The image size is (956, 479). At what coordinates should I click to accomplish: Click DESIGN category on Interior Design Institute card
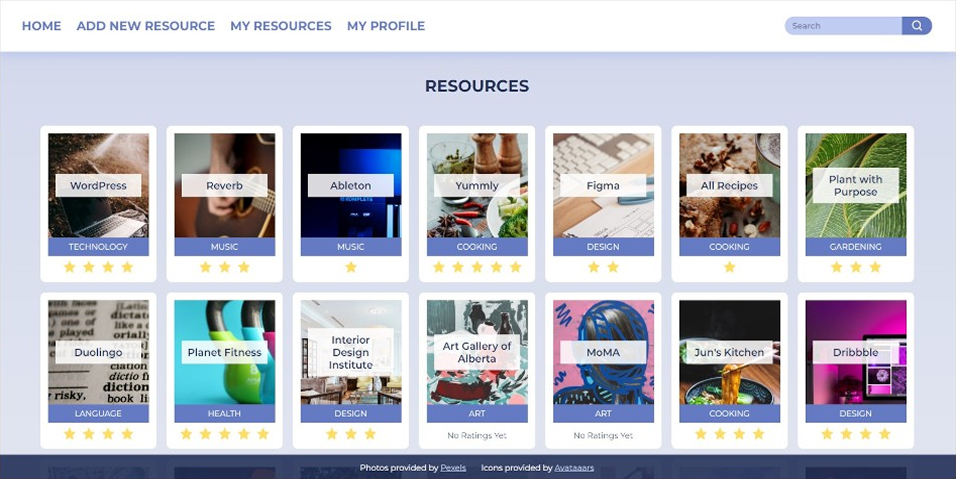tap(351, 413)
